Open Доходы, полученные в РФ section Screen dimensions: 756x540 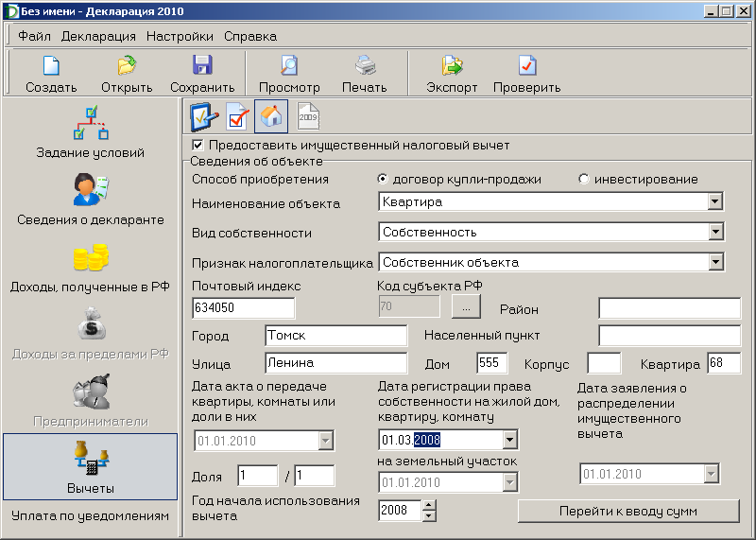[x=91, y=267]
